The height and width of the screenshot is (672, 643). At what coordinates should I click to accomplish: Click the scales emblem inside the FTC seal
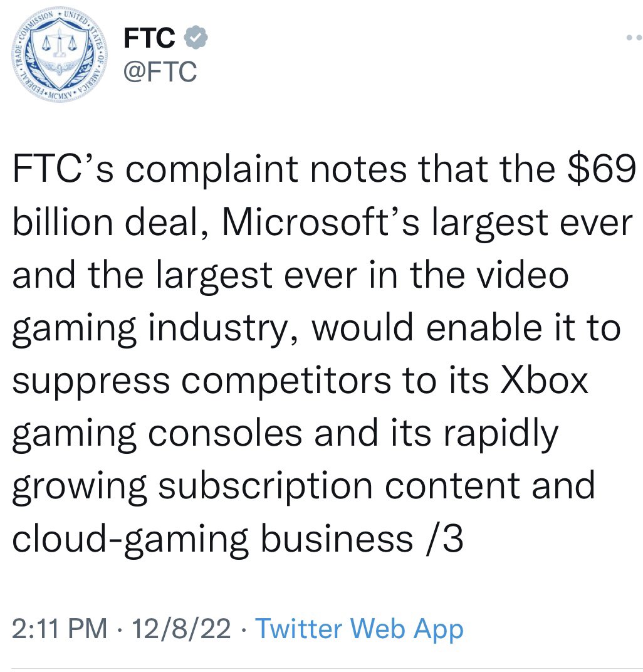60,42
